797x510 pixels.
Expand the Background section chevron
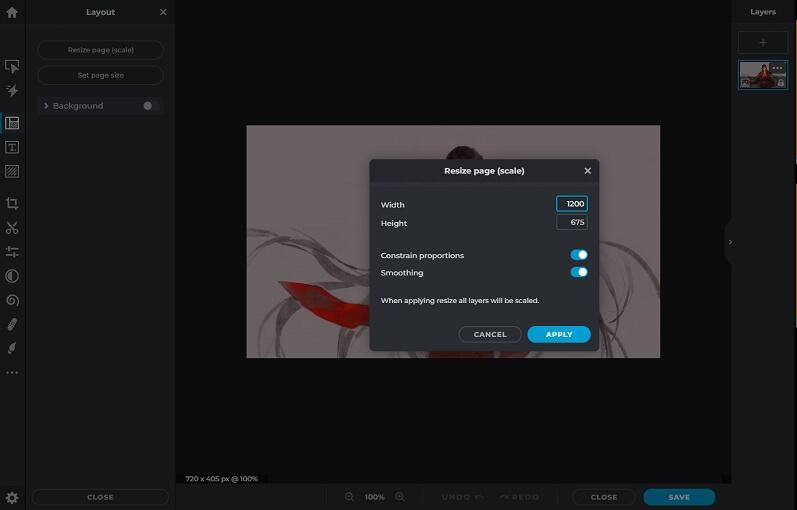pyautogui.click(x=46, y=106)
